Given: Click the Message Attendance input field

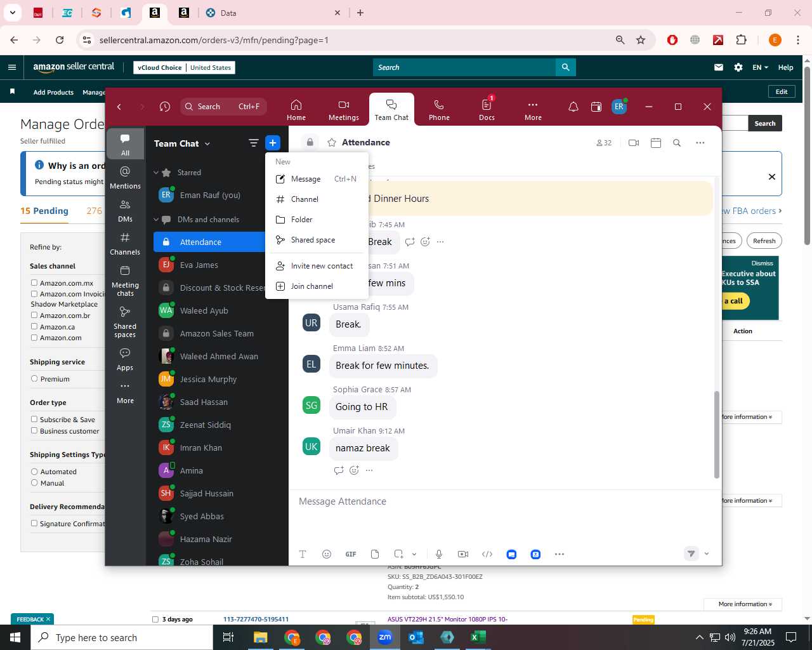Looking at the screenshot, I should pyautogui.click(x=504, y=501).
